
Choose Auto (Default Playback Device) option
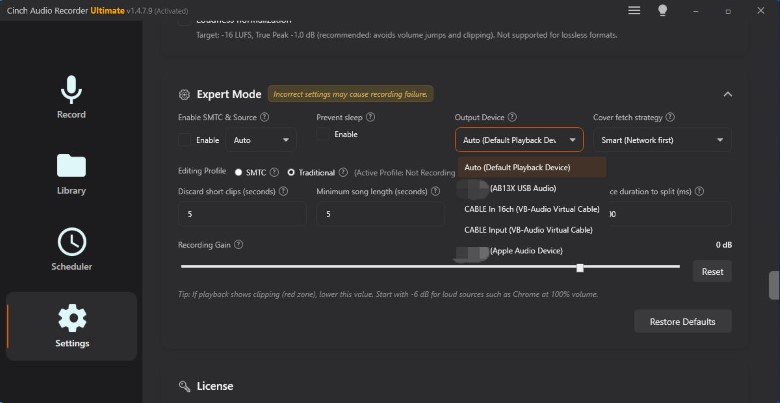[532, 168]
